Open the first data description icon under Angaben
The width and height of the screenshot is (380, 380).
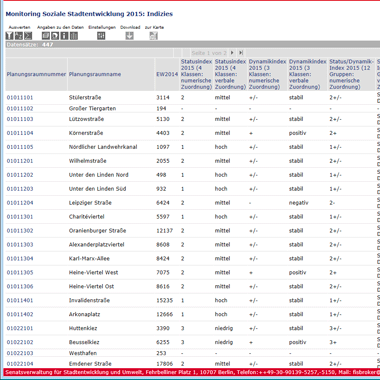point(46,36)
